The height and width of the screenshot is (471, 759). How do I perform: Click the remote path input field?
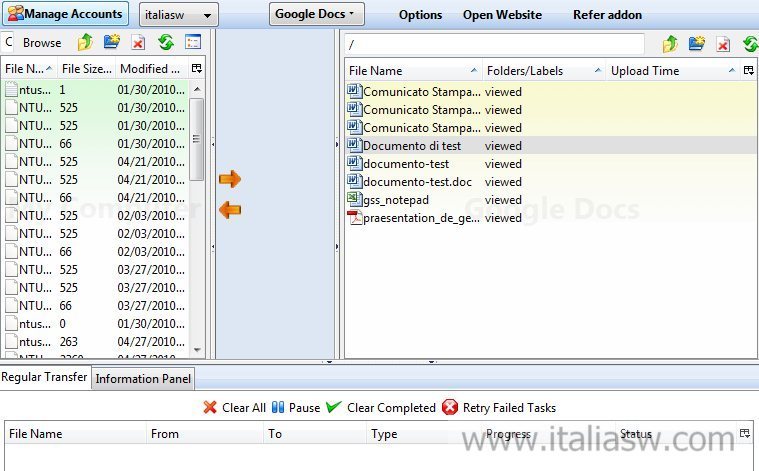click(x=494, y=45)
